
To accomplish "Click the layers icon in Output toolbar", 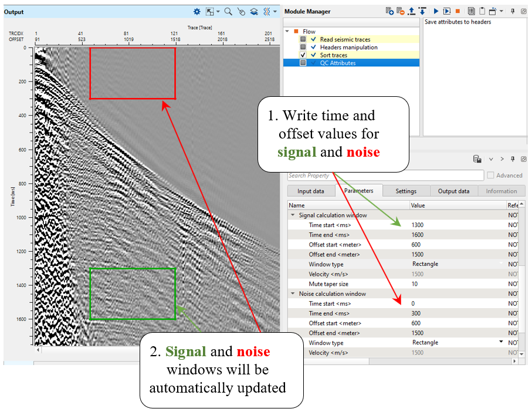I will 254,11.
